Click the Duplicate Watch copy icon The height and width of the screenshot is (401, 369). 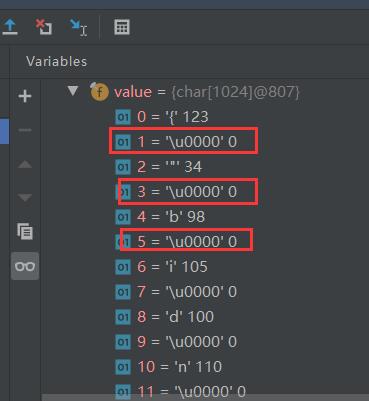[x=25, y=231]
